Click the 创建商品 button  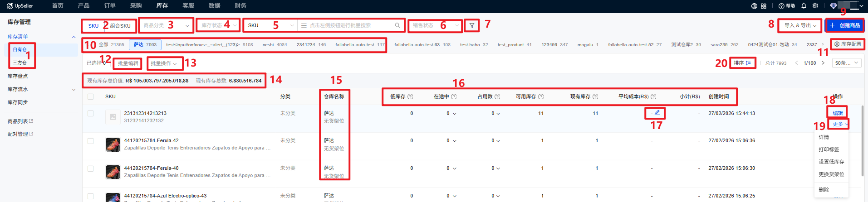(844, 25)
